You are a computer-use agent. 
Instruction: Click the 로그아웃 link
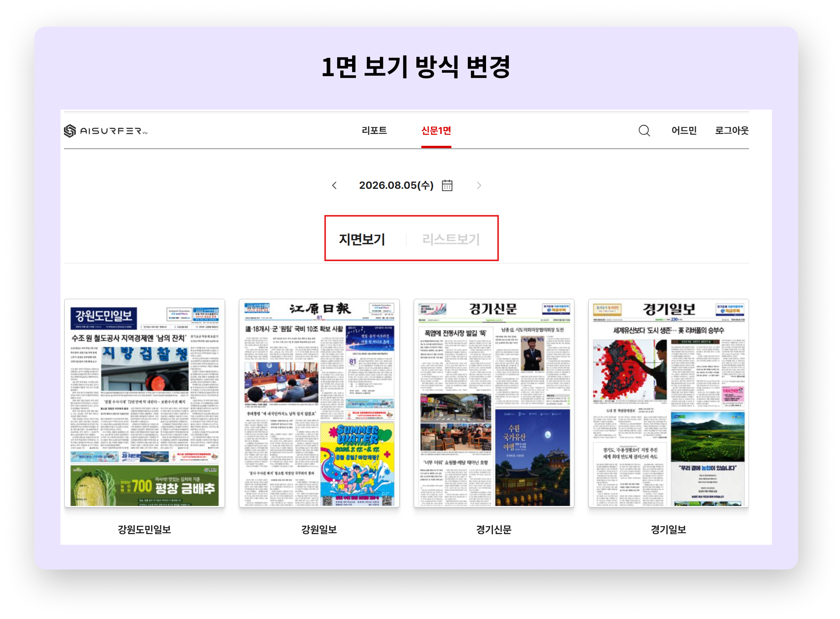(x=732, y=131)
